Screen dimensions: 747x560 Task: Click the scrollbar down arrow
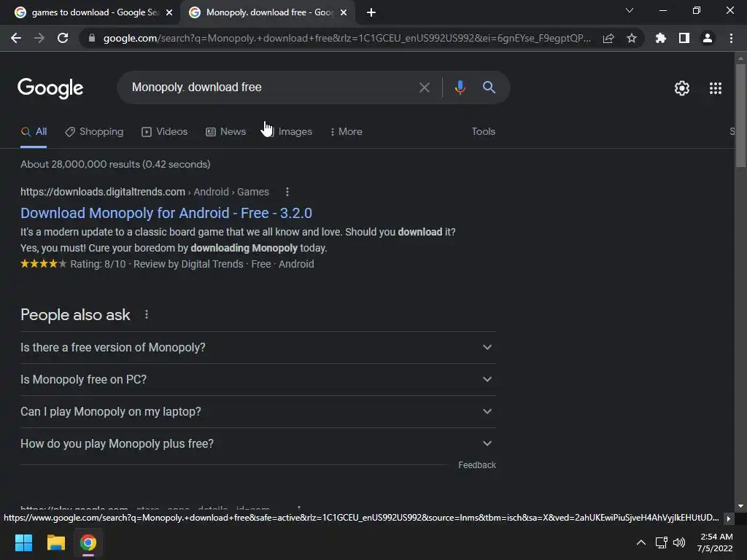click(740, 506)
